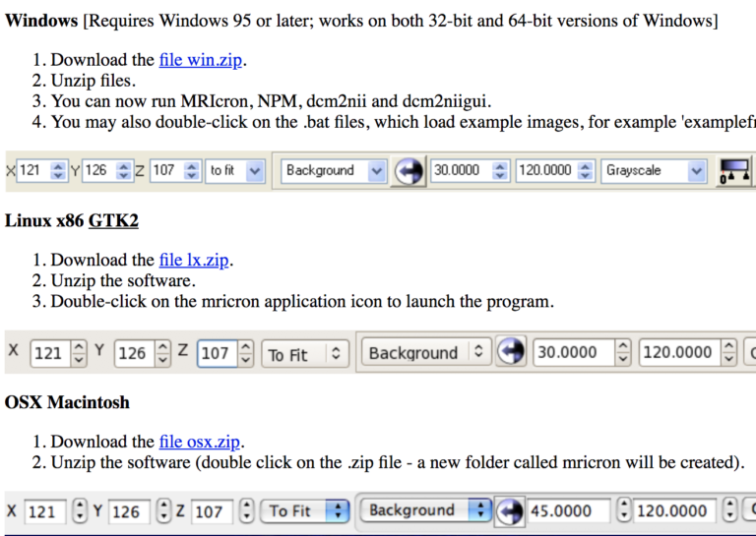Open the Background layer dropdown in OSX toolbar

[x=425, y=511]
